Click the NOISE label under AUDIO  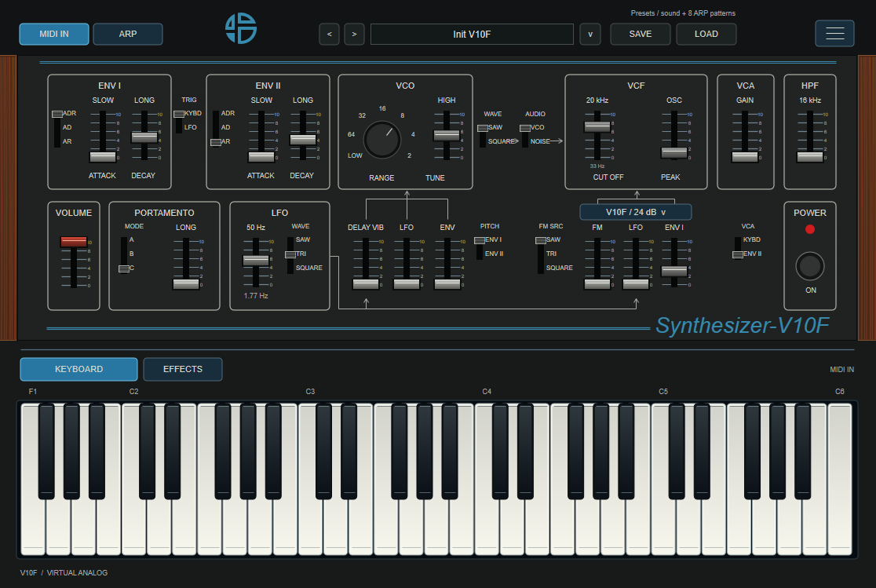tap(540, 141)
